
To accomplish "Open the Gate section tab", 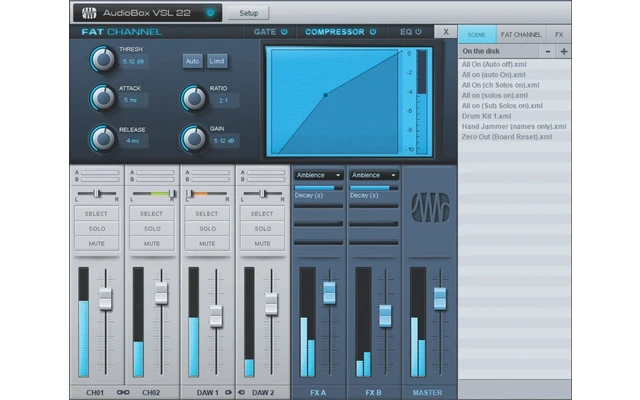I will click(265, 32).
